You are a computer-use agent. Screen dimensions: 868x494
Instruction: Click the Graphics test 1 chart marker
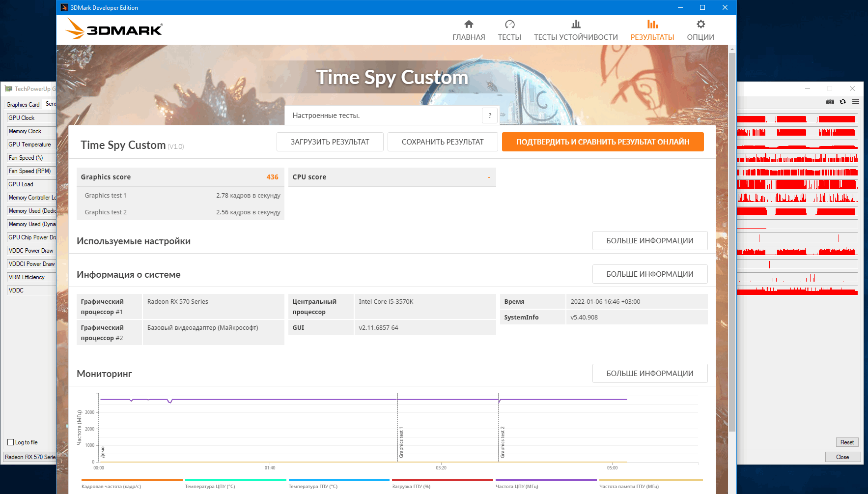pos(401,442)
